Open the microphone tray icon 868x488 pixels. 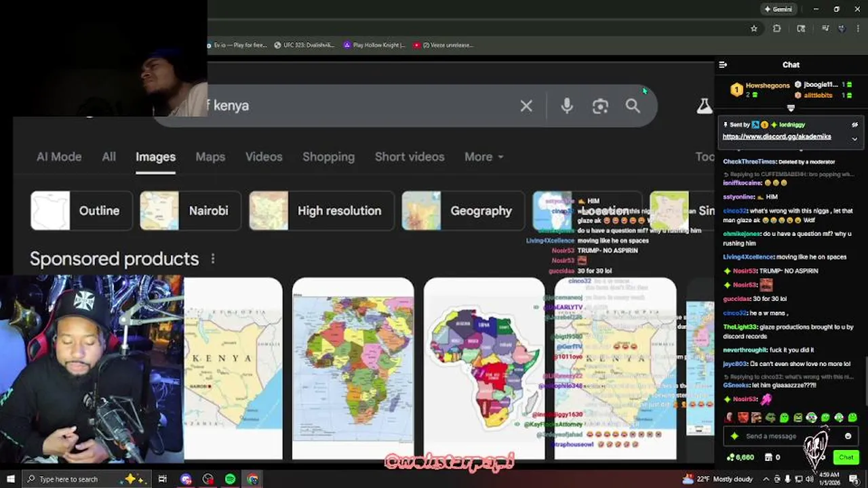click(x=787, y=479)
